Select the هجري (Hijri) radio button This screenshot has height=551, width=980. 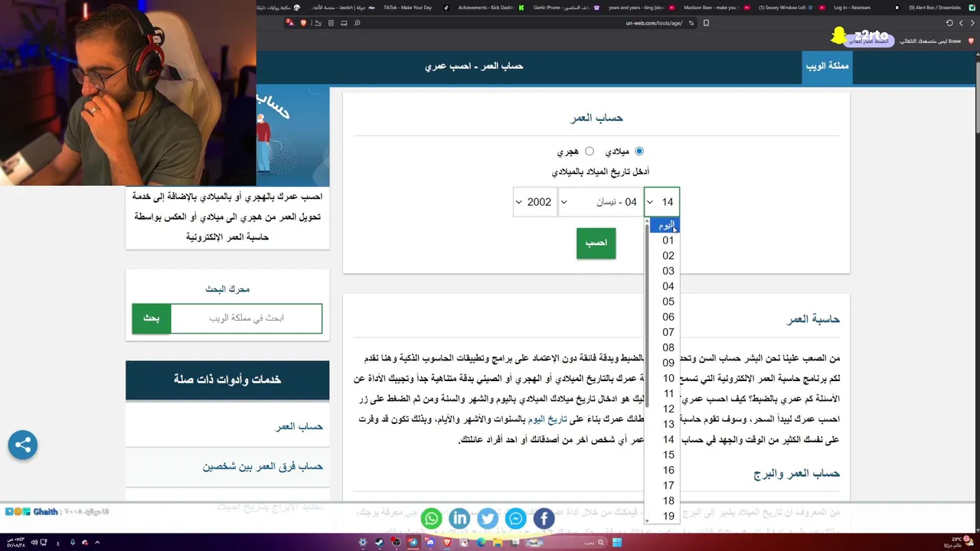click(590, 152)
